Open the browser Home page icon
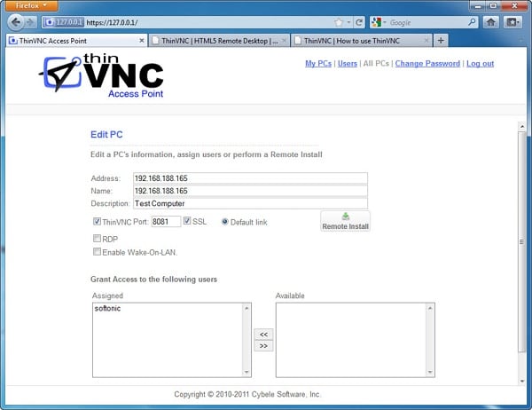 (490, 22)
